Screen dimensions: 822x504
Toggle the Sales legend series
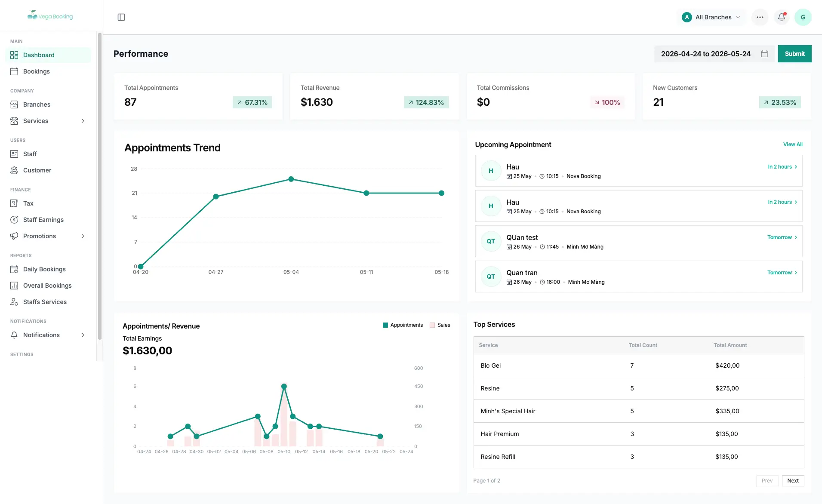(x=440, y=325)
